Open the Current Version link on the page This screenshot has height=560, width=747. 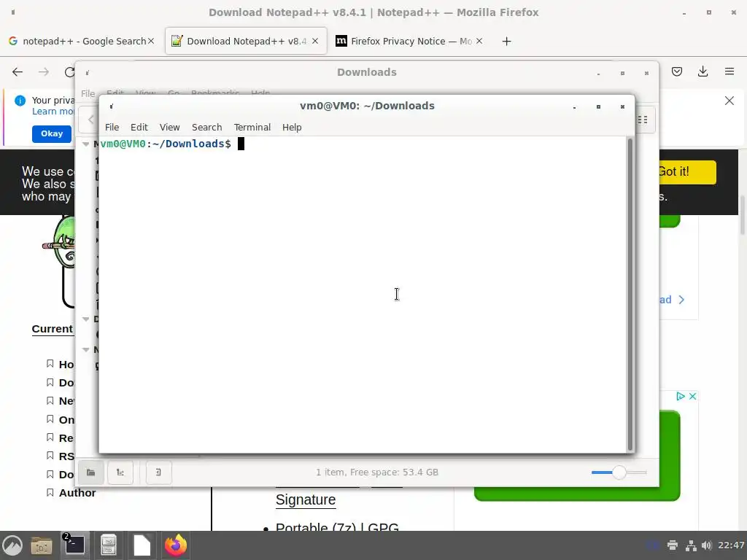tap(53, 329)
